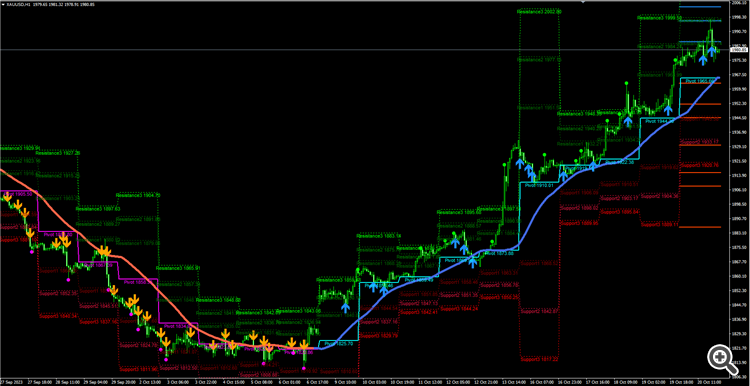Click the 1813.90 price axis value
This screenshot has height=386, width=750.
click(x=738, y=362)
